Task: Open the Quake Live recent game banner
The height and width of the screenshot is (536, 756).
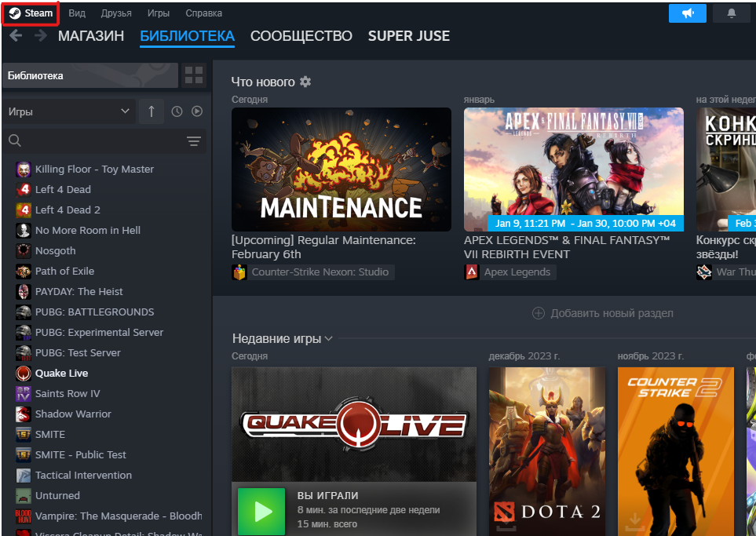Action: click(x=354, y=425)
